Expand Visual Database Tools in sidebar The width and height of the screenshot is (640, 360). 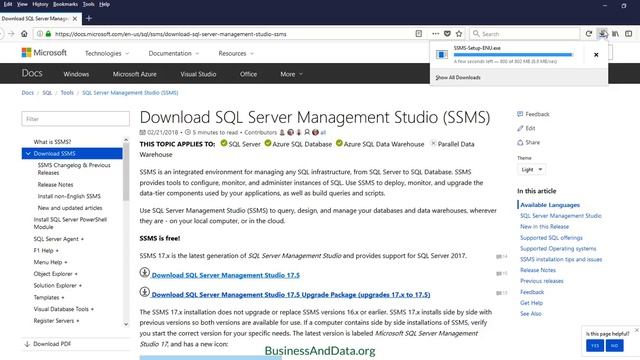64,309
